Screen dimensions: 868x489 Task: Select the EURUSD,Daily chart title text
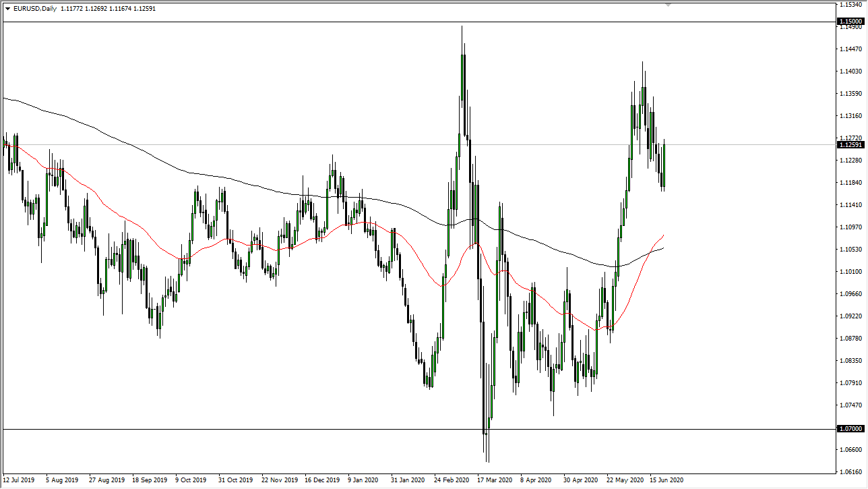click(x=34, y=8)
